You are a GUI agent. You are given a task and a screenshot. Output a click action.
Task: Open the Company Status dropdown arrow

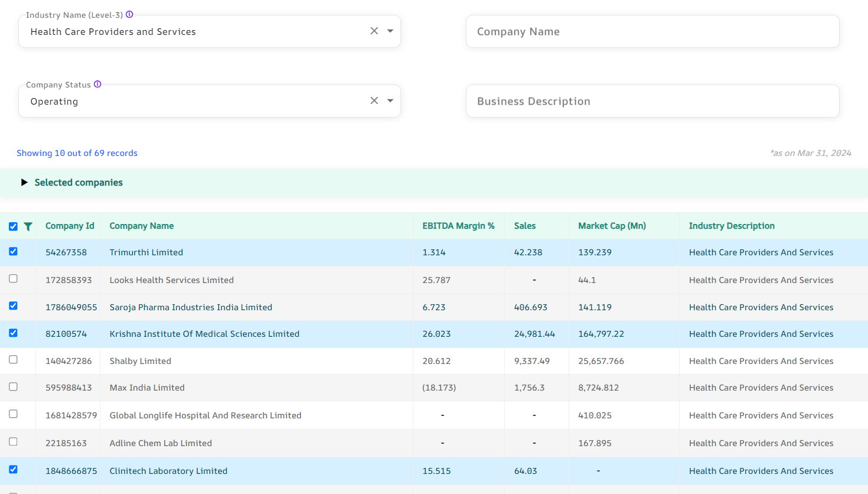[x=390, y=101]
